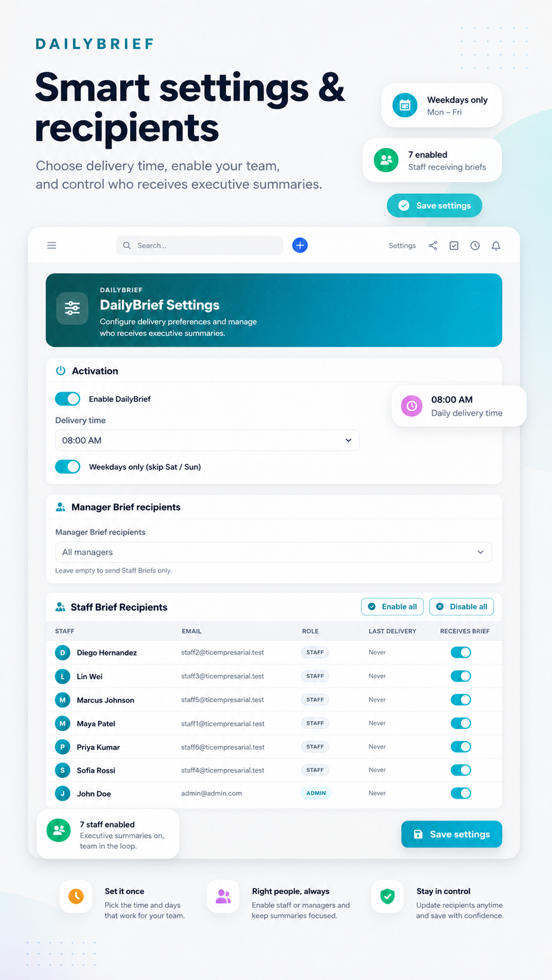Click the purple people Right people icon
Viewport: 552px width, 980px height.
(223, 896)
